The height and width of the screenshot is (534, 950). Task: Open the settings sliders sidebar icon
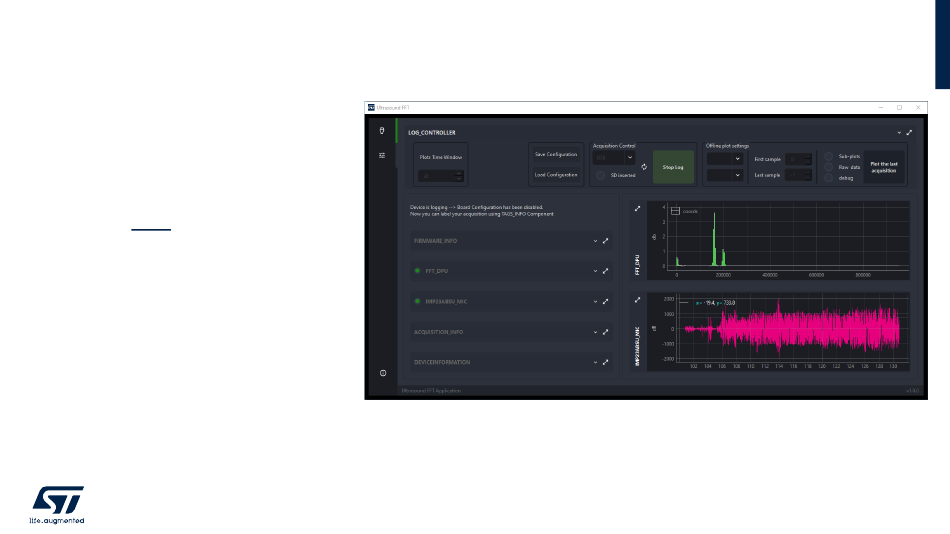pos(382,156)
